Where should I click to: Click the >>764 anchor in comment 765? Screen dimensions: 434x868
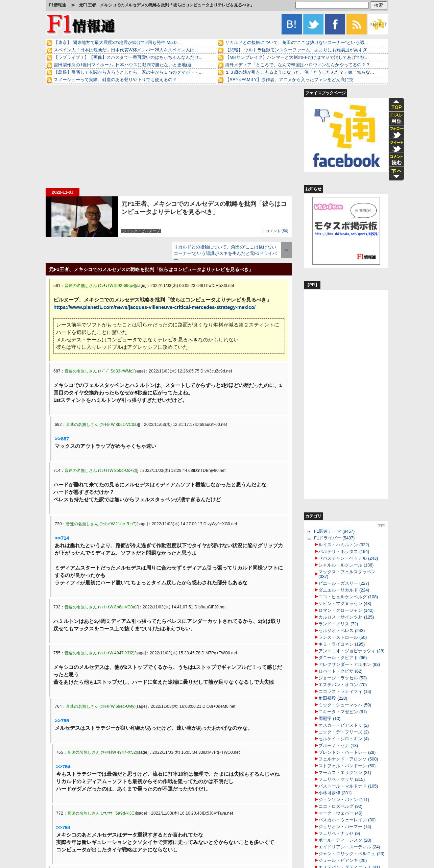pyautogui.click(x=63, y=767)
